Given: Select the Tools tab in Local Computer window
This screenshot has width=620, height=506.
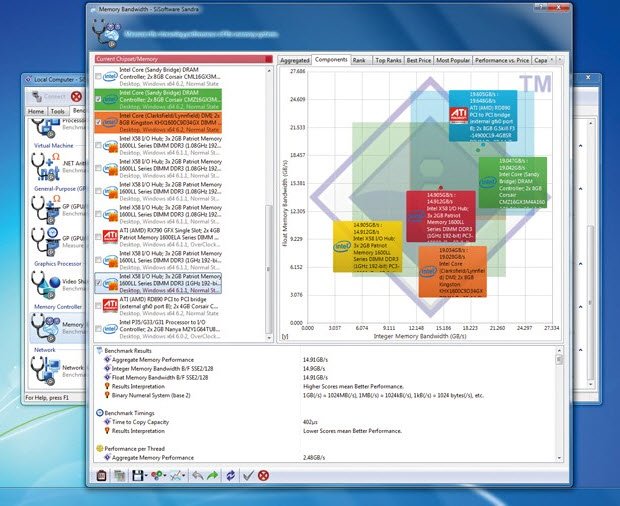Looking at the screenshot, I should click(58, 112).
